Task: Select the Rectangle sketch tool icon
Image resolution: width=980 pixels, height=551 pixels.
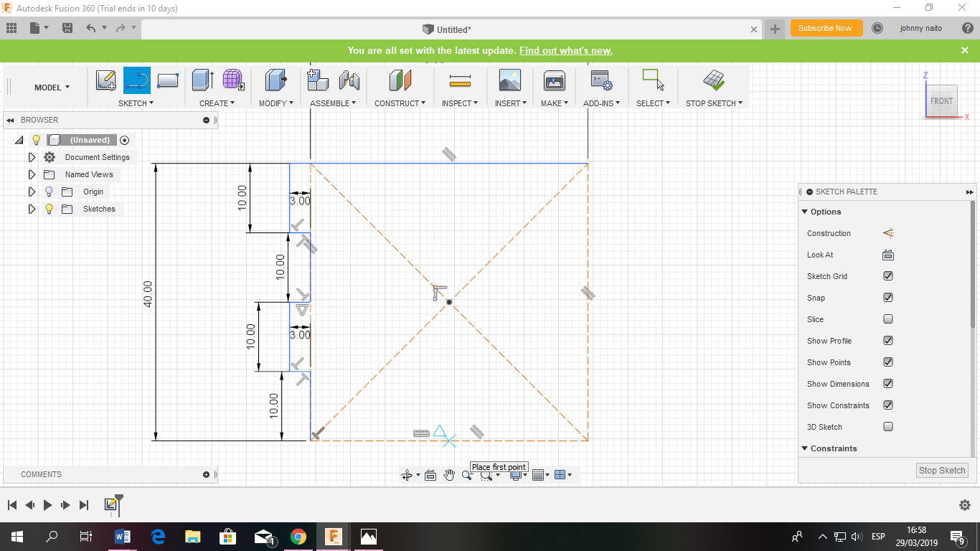Action: [167, 80]
